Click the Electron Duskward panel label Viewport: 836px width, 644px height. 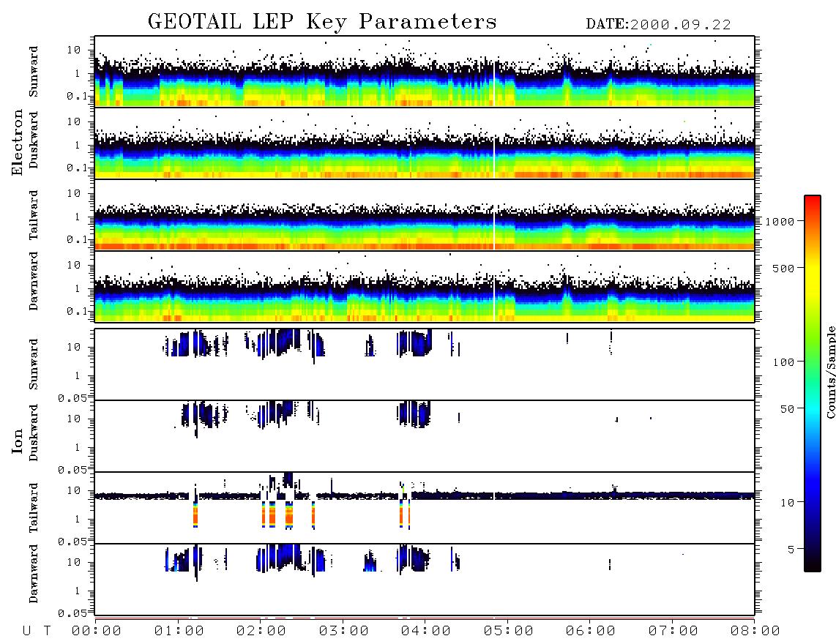(x=34, y=140)
